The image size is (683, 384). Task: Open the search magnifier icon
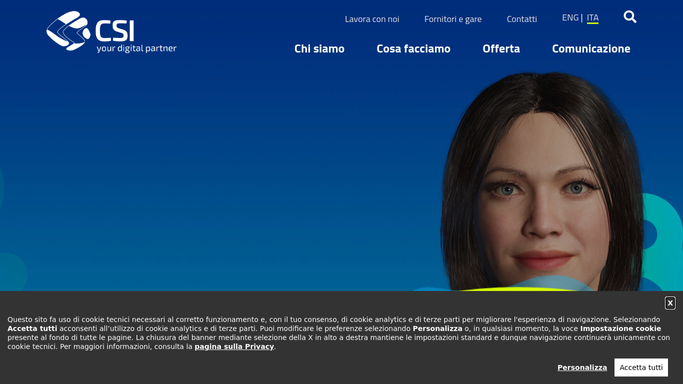pos(629,17)
